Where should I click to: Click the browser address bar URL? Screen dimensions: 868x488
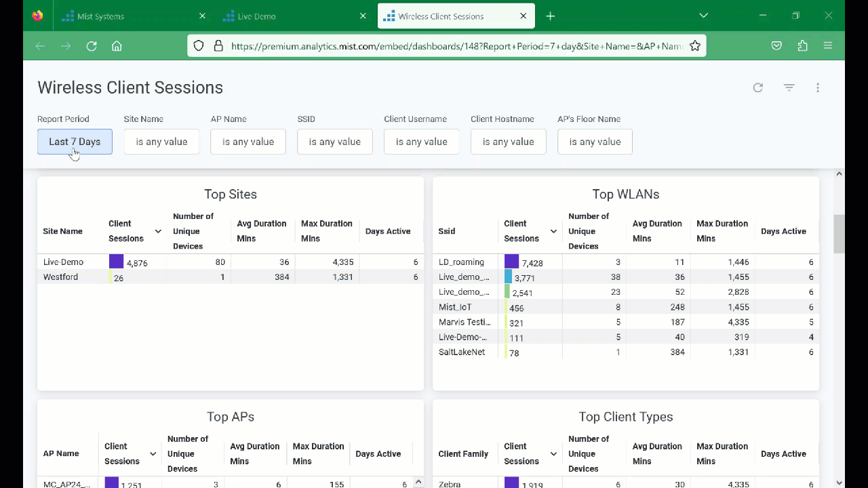[456, 46]
